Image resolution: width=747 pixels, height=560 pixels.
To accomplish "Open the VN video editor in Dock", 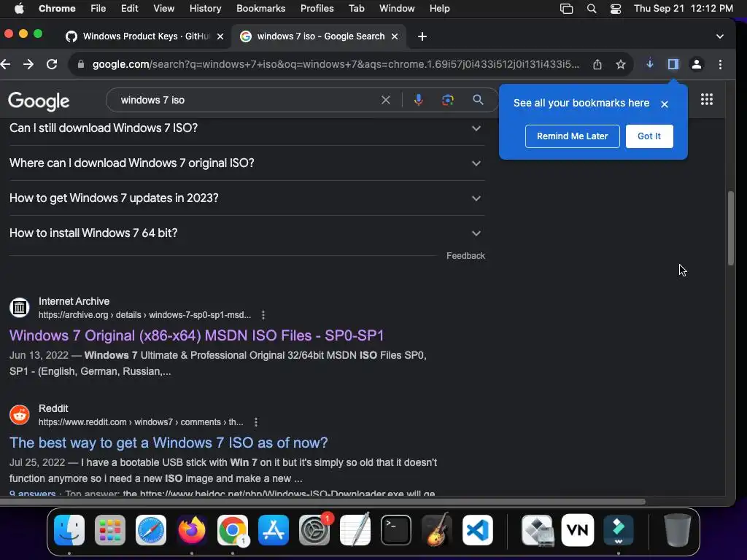I will coord(578,530).
